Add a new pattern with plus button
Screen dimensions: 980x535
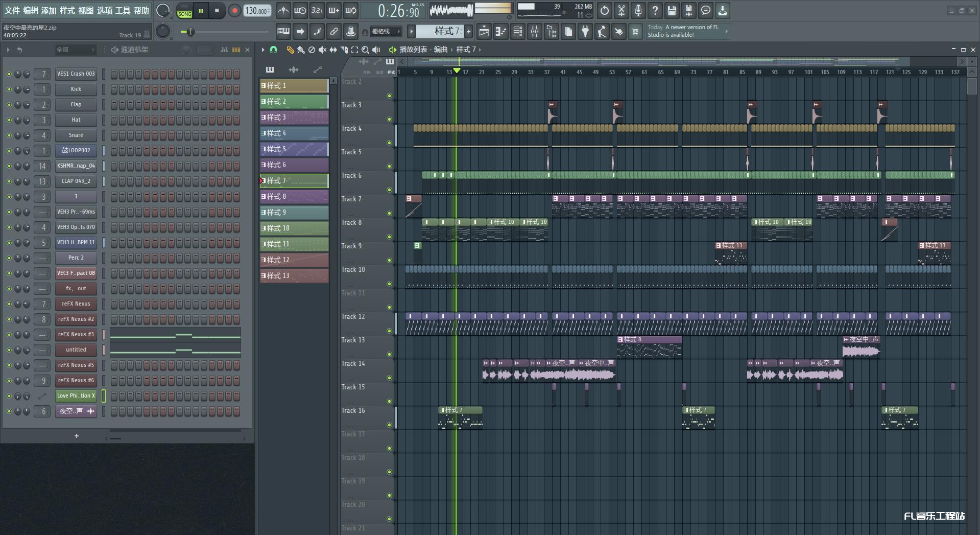pos(468,32)
